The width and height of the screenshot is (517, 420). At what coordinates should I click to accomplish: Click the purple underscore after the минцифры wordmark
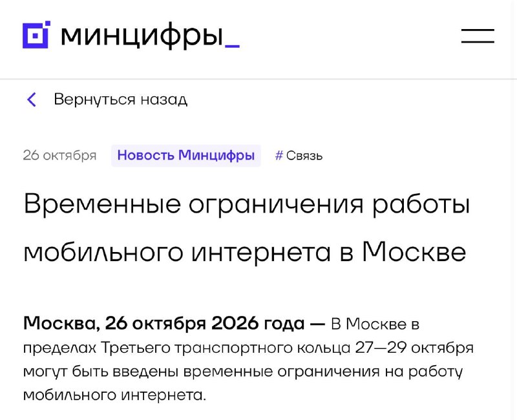pos(232,47)
